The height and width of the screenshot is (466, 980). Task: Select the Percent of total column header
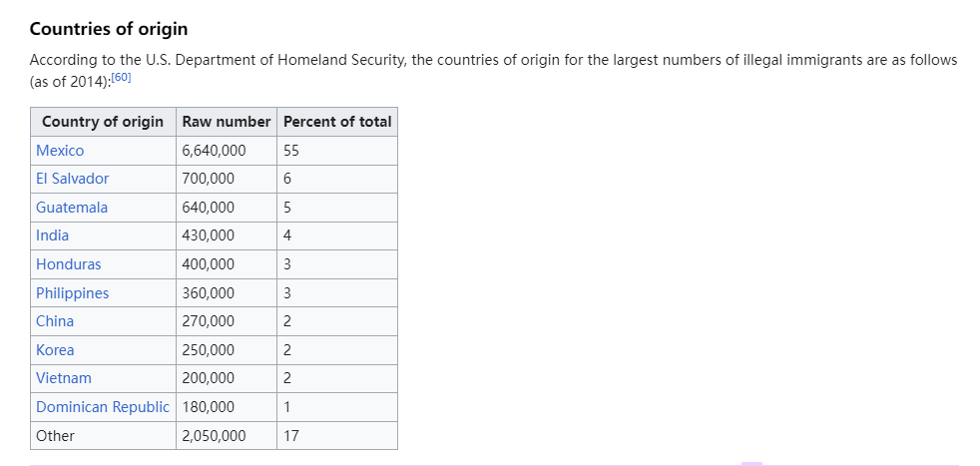pyautogui.click(x=337, y=122)
